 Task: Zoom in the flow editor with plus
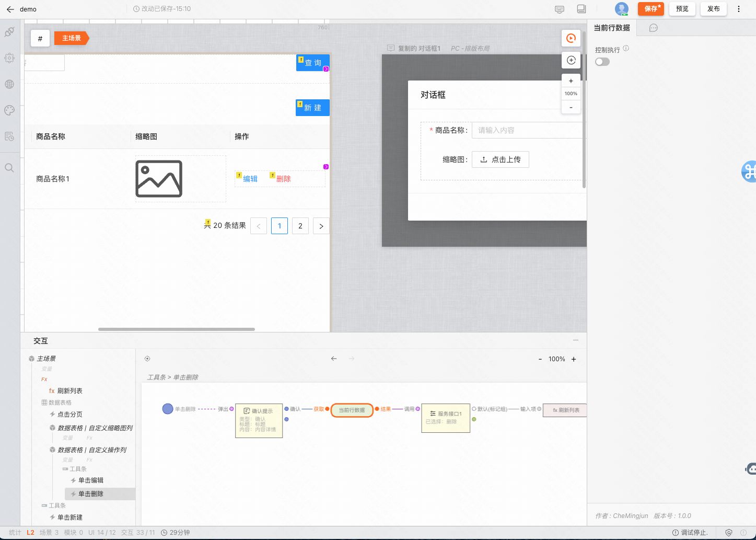tap(574, 359)
